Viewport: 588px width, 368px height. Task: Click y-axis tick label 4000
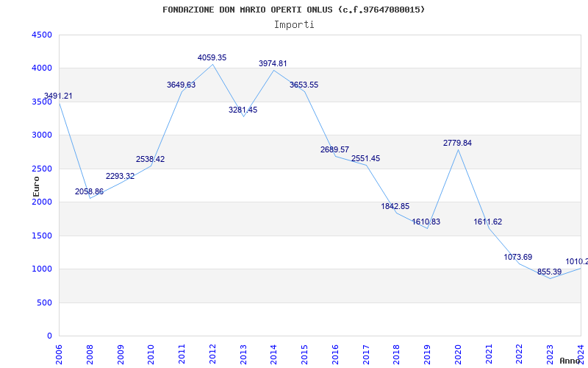pos(42,68)
